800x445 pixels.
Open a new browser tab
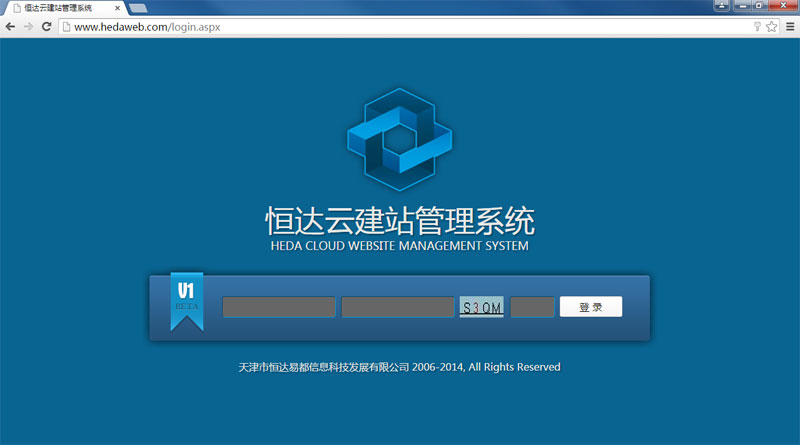click(x=138, y=8)
